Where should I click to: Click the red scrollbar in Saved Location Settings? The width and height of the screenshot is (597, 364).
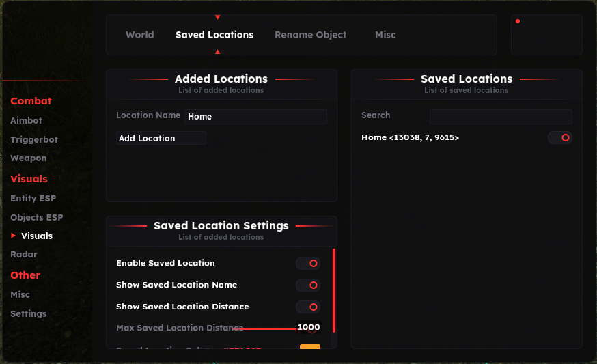point(334,290)
